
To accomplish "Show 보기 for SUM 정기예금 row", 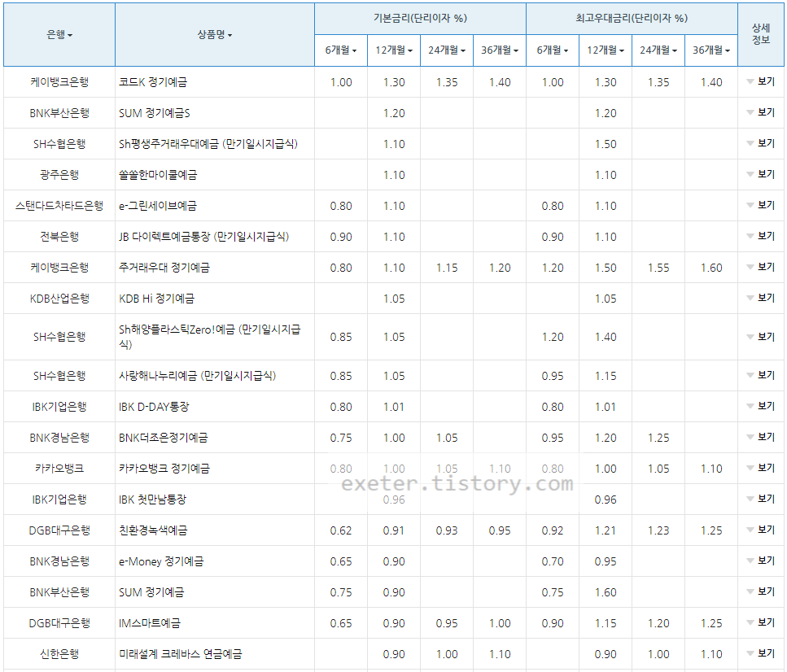I will pos(761,591).
